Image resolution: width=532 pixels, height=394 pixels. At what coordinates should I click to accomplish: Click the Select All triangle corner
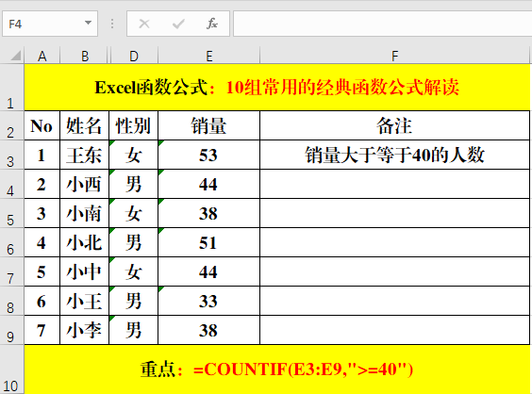(16, 56)
